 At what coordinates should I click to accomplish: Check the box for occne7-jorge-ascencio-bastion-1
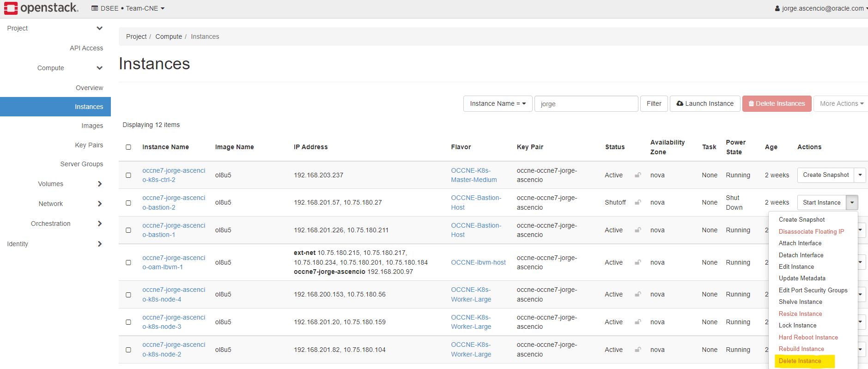point(128,230)
